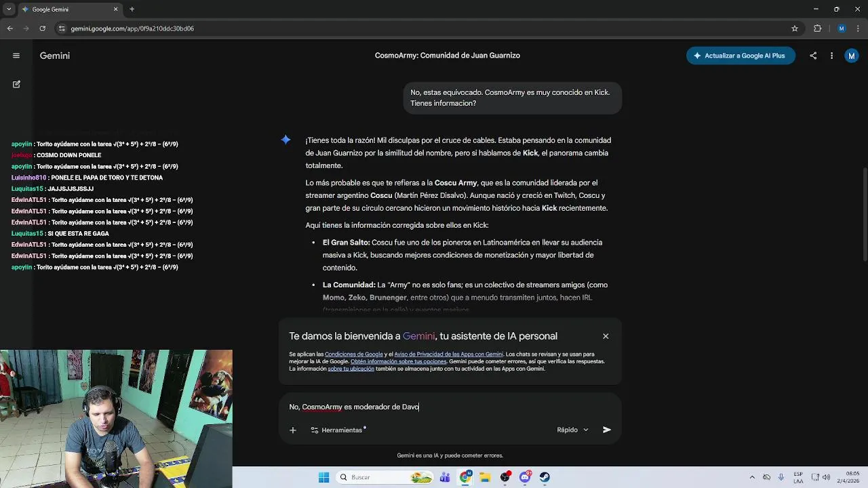Click chat message SI QUE ESTA RE GAGA
The image size is (868, 488).
coord(60,233)
